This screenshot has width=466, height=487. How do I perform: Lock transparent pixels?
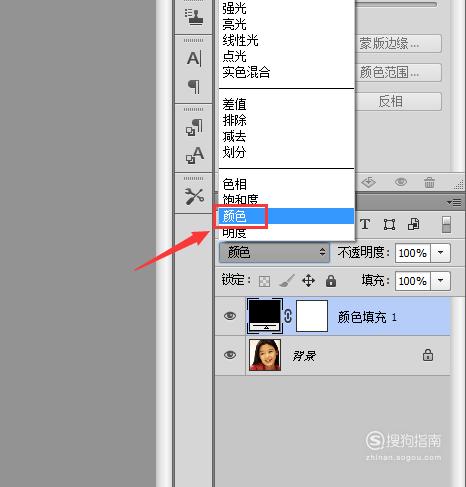click(x=264, y=281)
